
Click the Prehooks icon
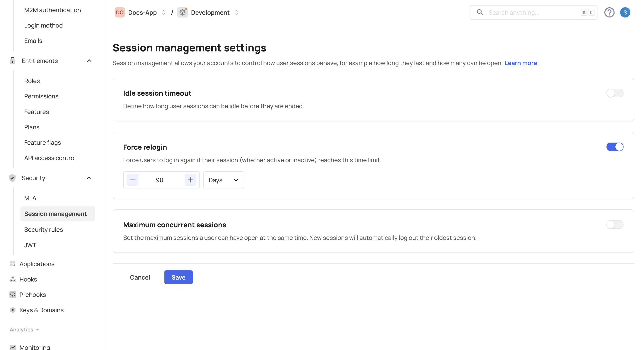click(13, 295)
